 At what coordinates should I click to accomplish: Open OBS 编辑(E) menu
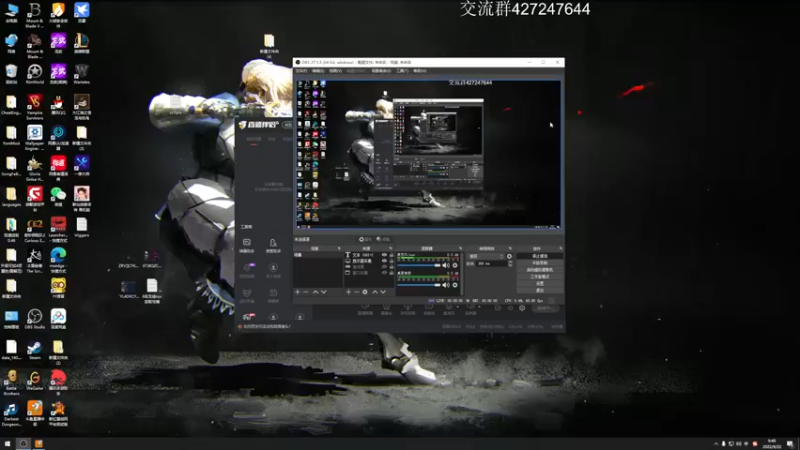318,71
